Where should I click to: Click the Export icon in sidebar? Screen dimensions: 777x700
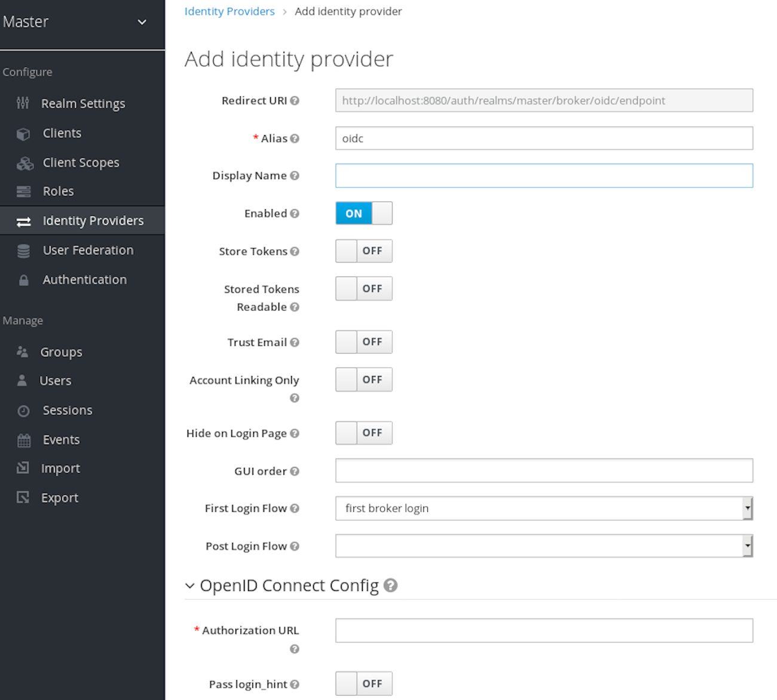(x=23, y=497)
